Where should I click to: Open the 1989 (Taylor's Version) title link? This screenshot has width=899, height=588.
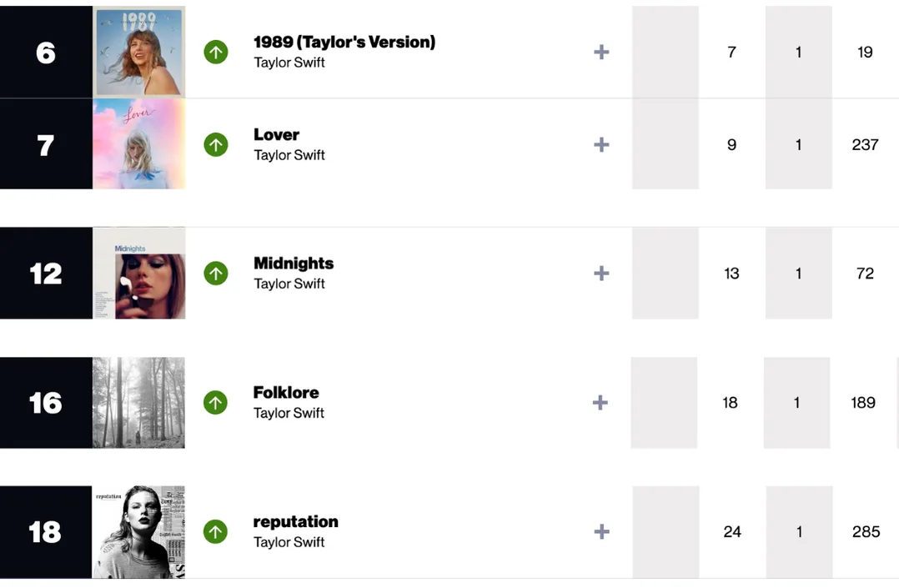tap(344, 42)
